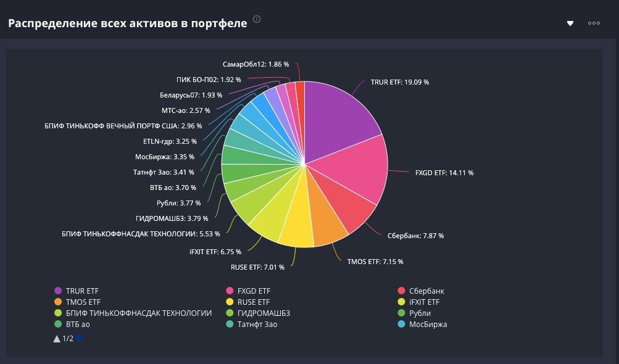The width and height of the screenshot is (619, 364).
Task: Toggle FXGD ETF legend entry
Action: click(248, 291)
